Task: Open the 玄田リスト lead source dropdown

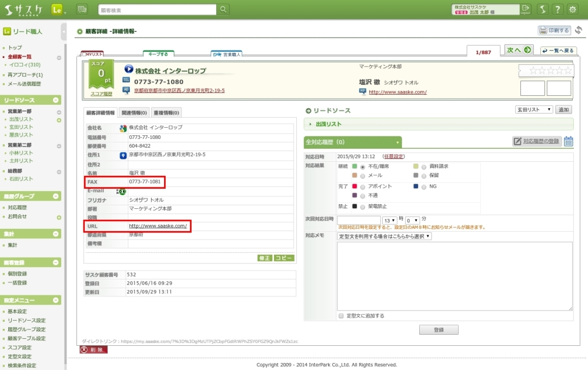Action: pos(534,109)
